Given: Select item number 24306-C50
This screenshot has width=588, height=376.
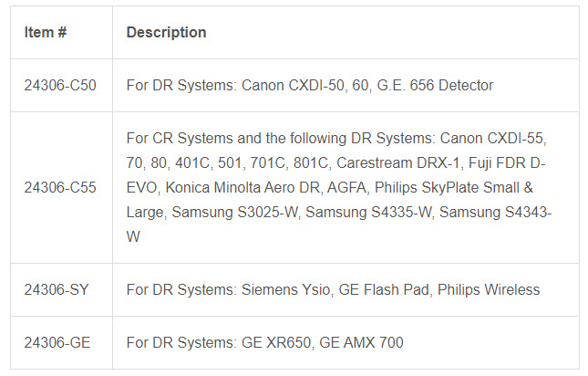Looking at the screenshot, I should (x=60, y=86).
